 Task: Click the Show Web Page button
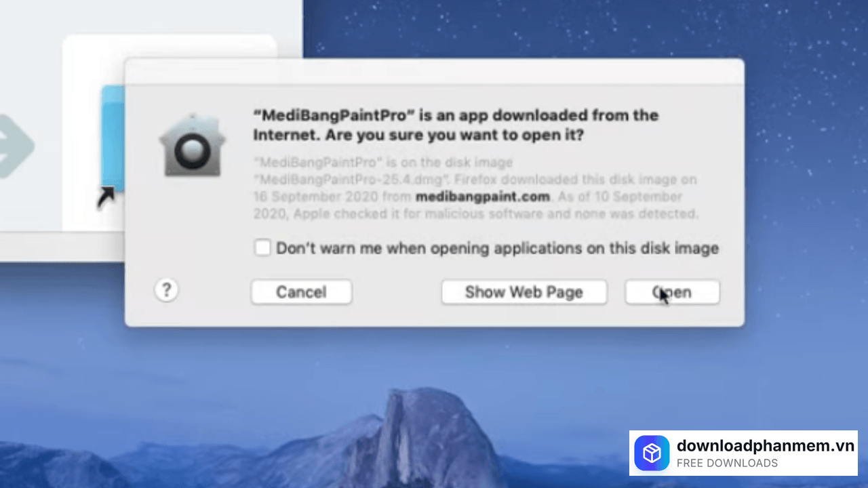tap(524, 292)
